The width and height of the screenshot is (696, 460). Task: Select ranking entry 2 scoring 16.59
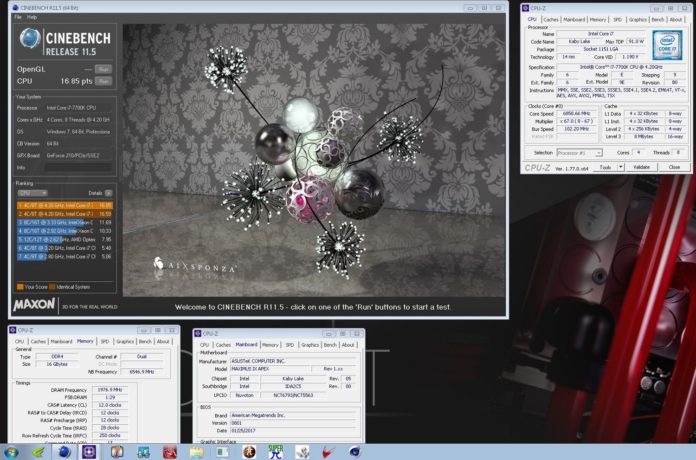click(65, 214)
